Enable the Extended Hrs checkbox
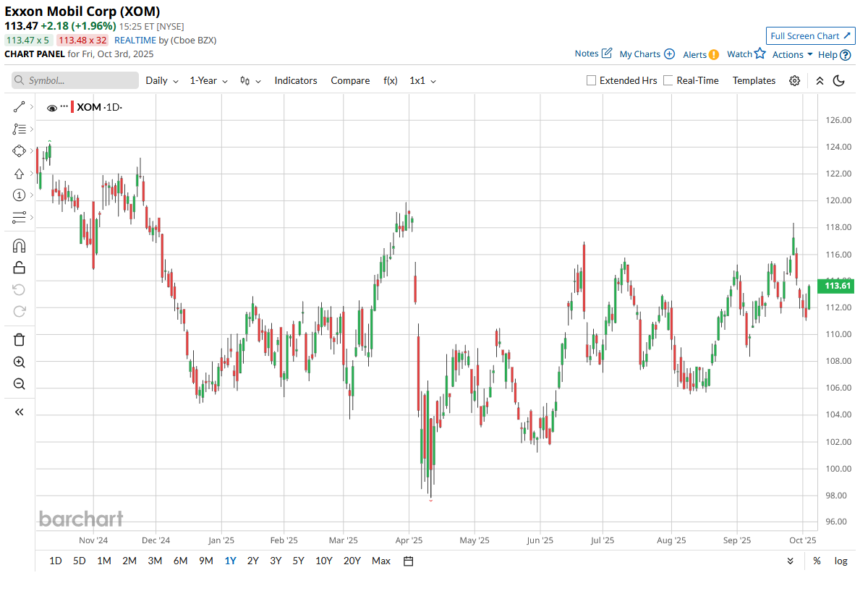The width and height of the screenshot is (868, 591). [592, 80]
